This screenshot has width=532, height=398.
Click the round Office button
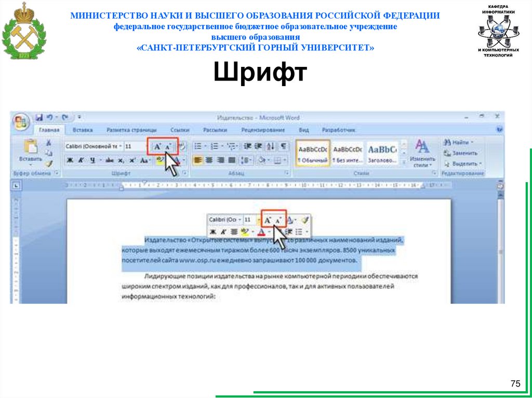21,122
